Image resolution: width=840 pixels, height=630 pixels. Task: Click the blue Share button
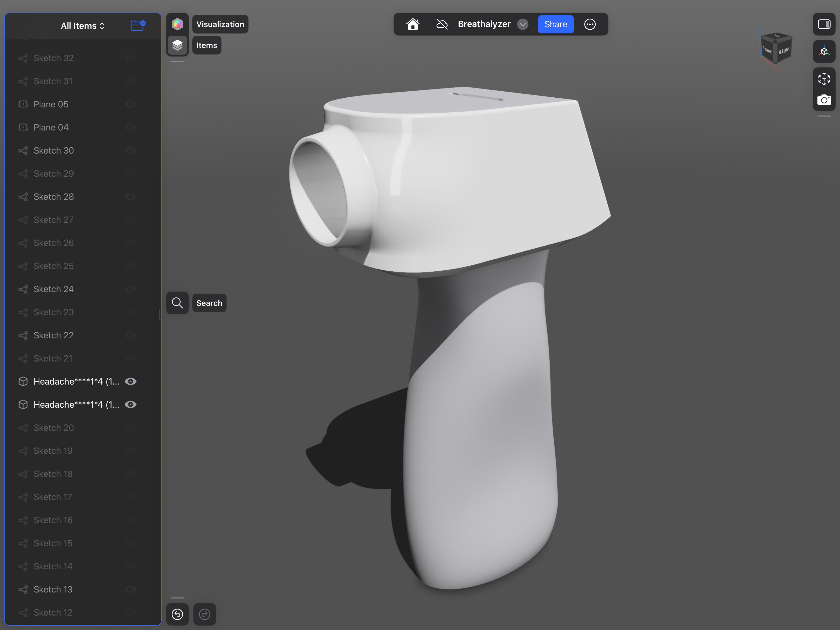555,24
